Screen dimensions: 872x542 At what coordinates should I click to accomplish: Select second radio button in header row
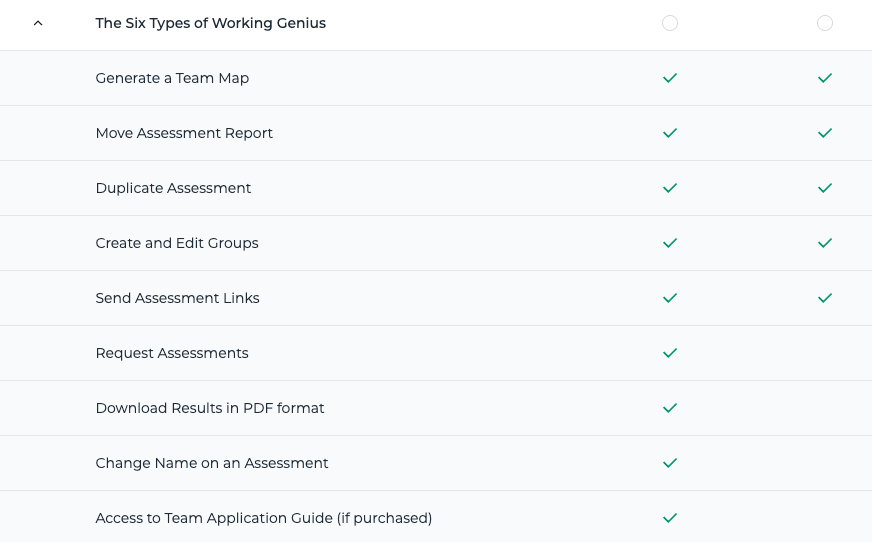(x=825, y=23)
